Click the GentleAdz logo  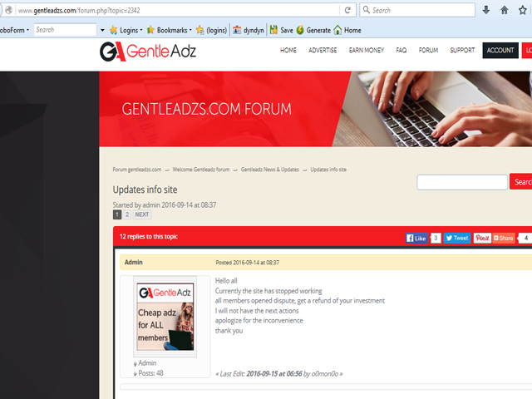tap(148, 52)
